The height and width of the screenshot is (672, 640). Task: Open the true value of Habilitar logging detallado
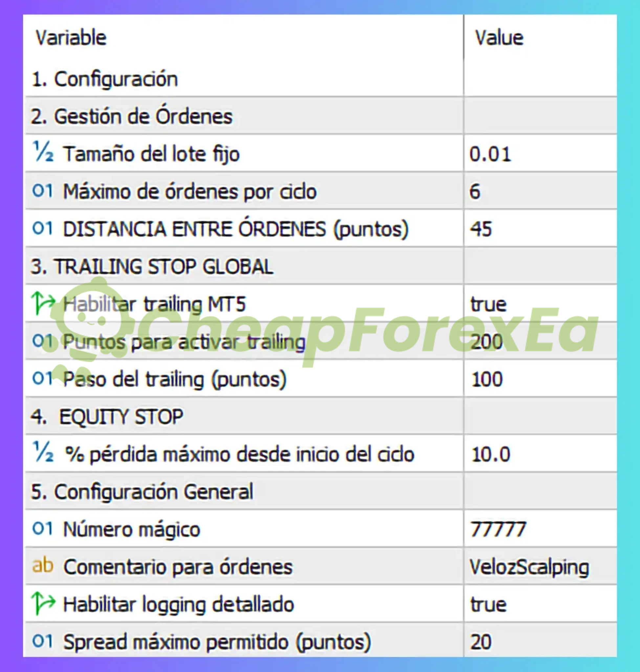pyautogui.click(x=541, y=604)
